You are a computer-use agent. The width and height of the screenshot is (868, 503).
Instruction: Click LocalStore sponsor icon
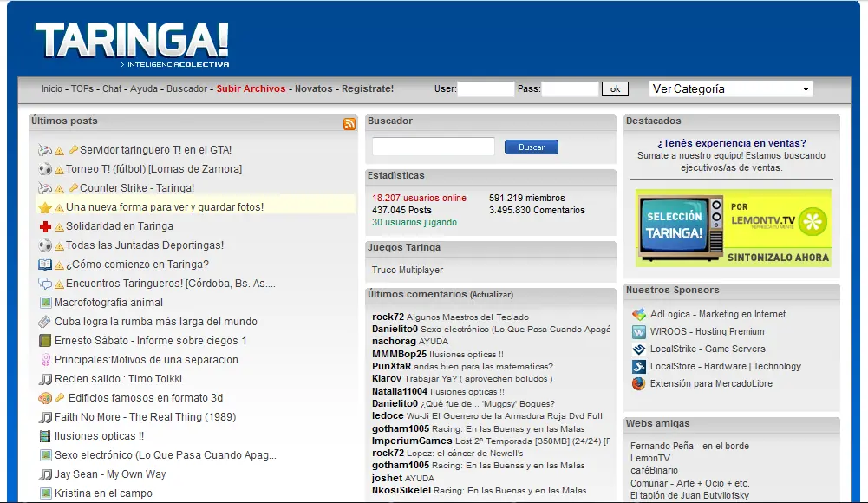pyautogui.click(x=639, y=366)
